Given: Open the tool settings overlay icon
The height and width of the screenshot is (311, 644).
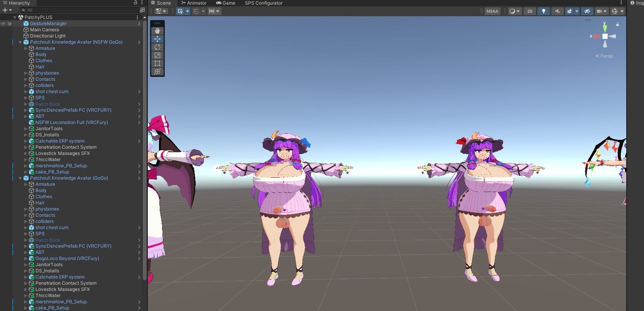Looking at the screenshot, I should [159, 11].
